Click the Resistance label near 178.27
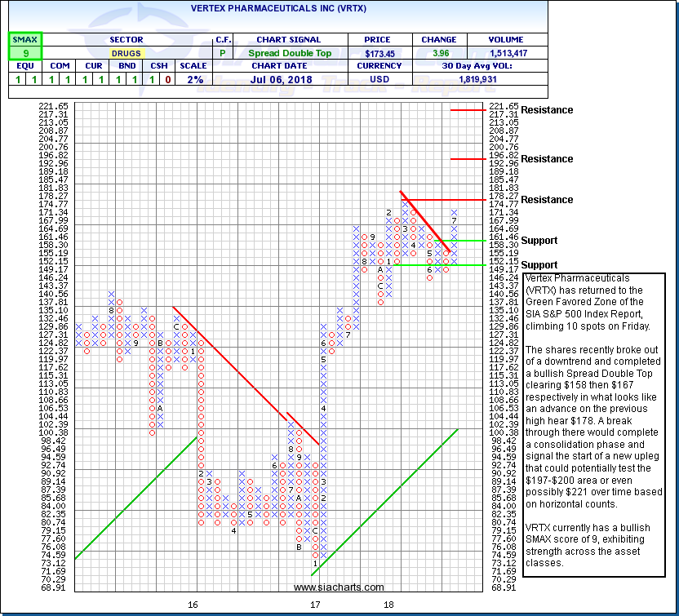 (x=547, y=200)
